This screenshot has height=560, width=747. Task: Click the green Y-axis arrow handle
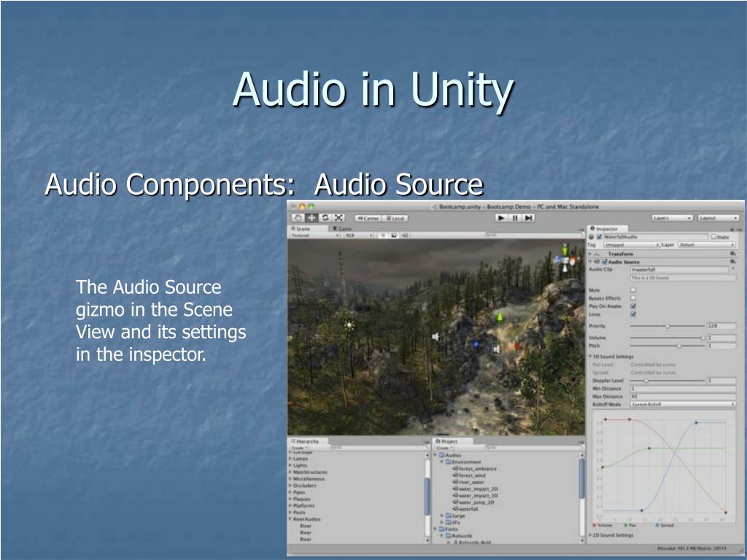click(499, 317)
